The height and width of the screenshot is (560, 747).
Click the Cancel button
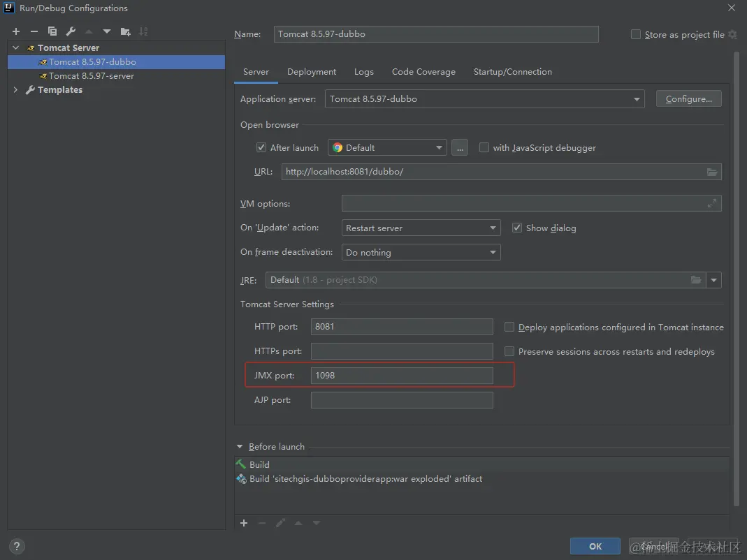tap(653, 546)
